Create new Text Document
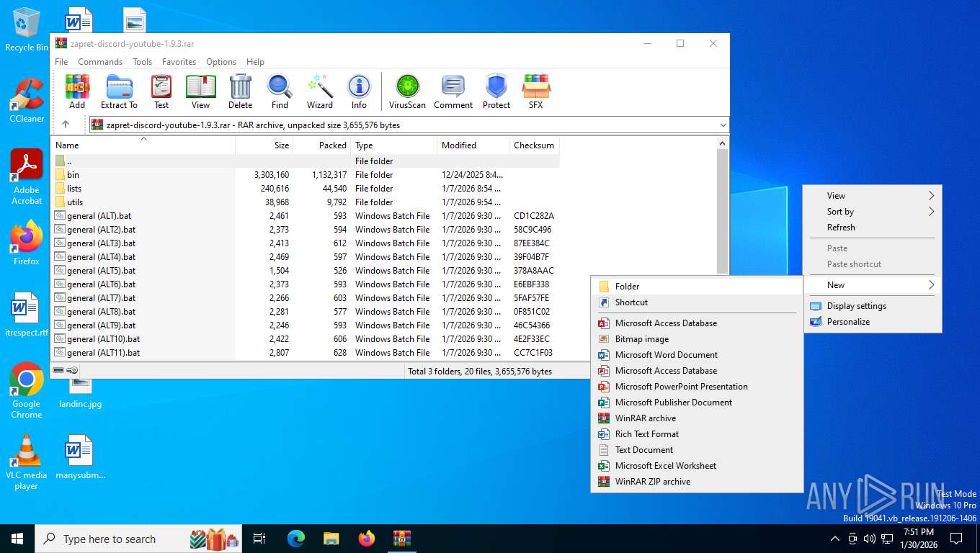 (697, 450)
